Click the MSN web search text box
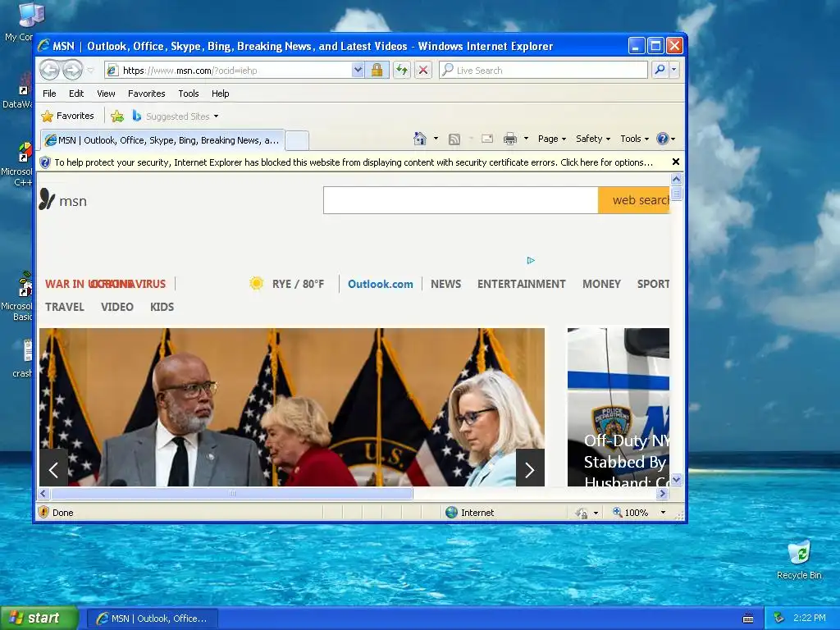Image resolution: width=840 pixels, height=630 pixels. coord(461,200)
